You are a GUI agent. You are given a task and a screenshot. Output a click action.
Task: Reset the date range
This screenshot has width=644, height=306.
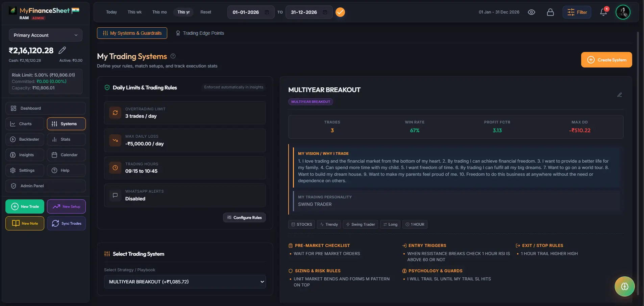point(206,12)
